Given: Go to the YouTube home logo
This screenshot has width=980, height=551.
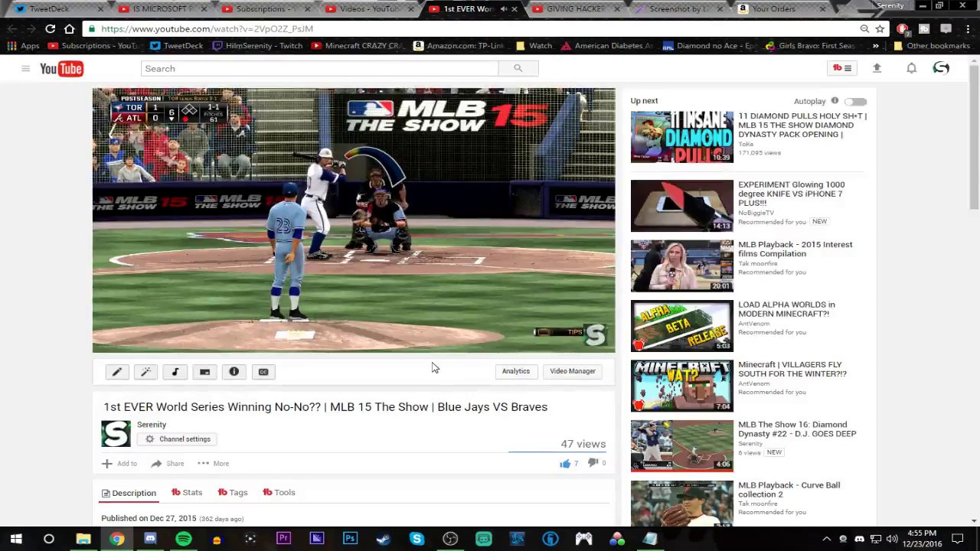Looking at the screenshot, I should (61, 69).
